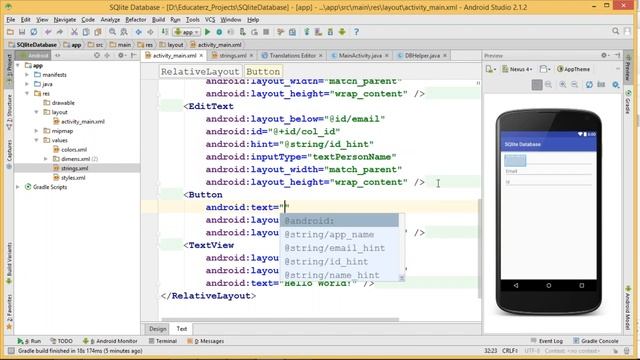This screenshot has height=360, width=640.
Task: Open app run configuration dropdown
Action: click(187, 32)
